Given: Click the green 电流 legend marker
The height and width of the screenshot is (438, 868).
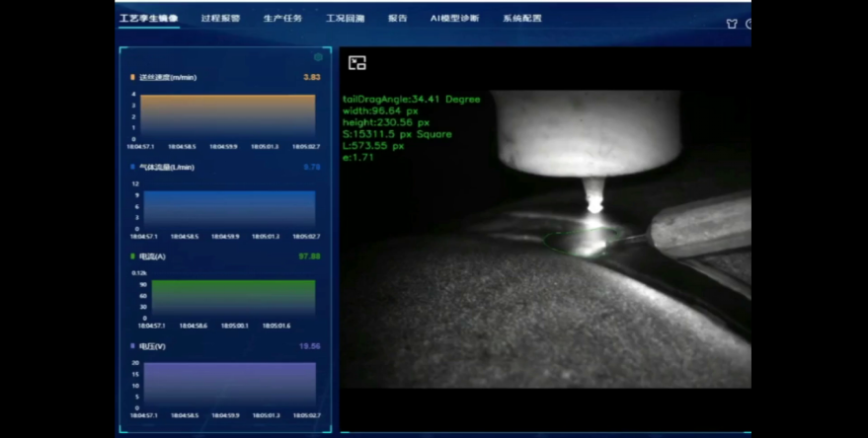Looking at the screenshot, I should coord(132,256).
